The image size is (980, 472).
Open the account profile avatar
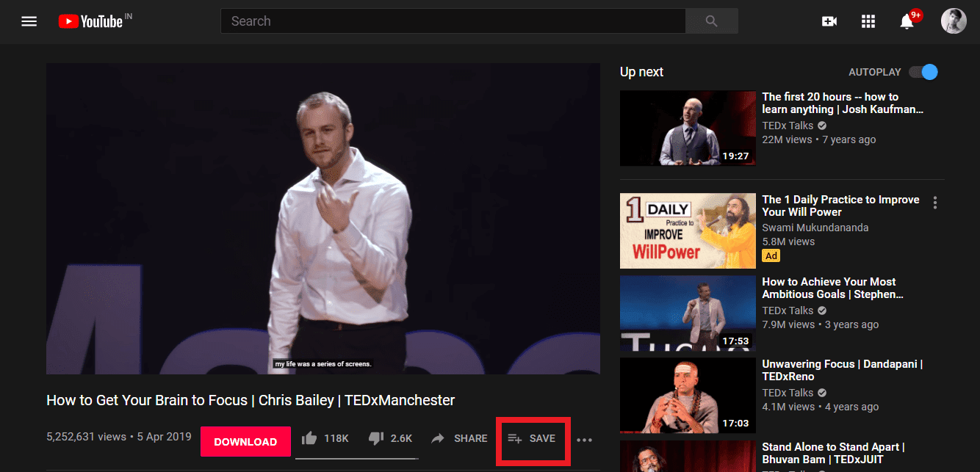(954, 21)
